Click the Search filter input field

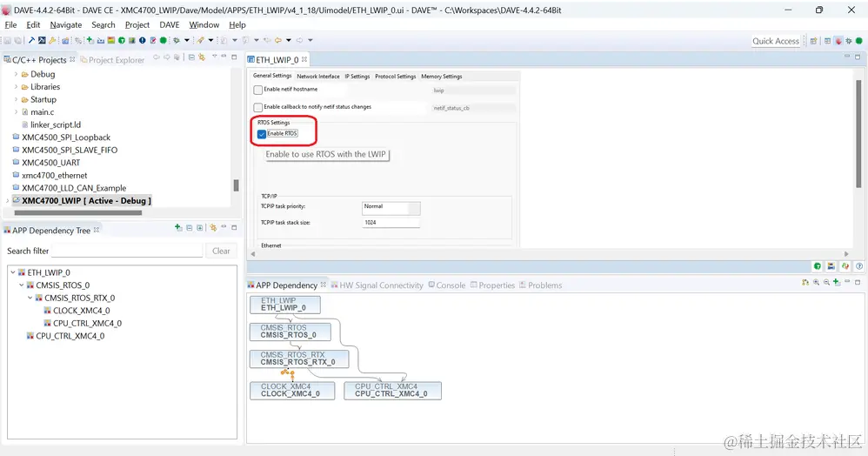(x=127, y=251)
